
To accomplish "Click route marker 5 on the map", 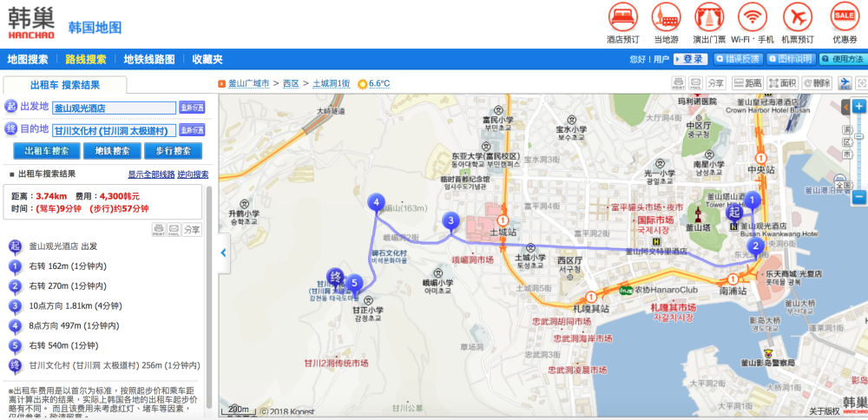I will click(355, 283).
